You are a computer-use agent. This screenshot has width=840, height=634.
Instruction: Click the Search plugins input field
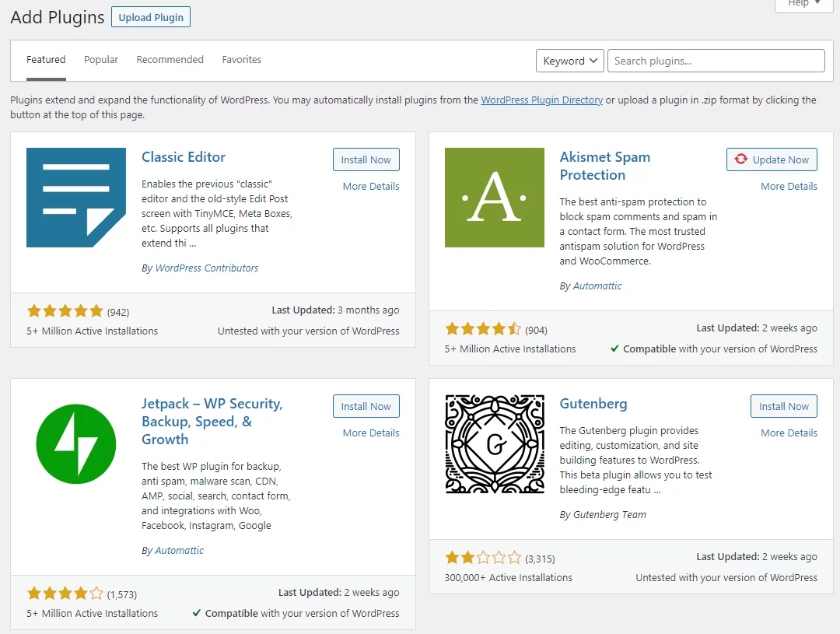point(716,61)
